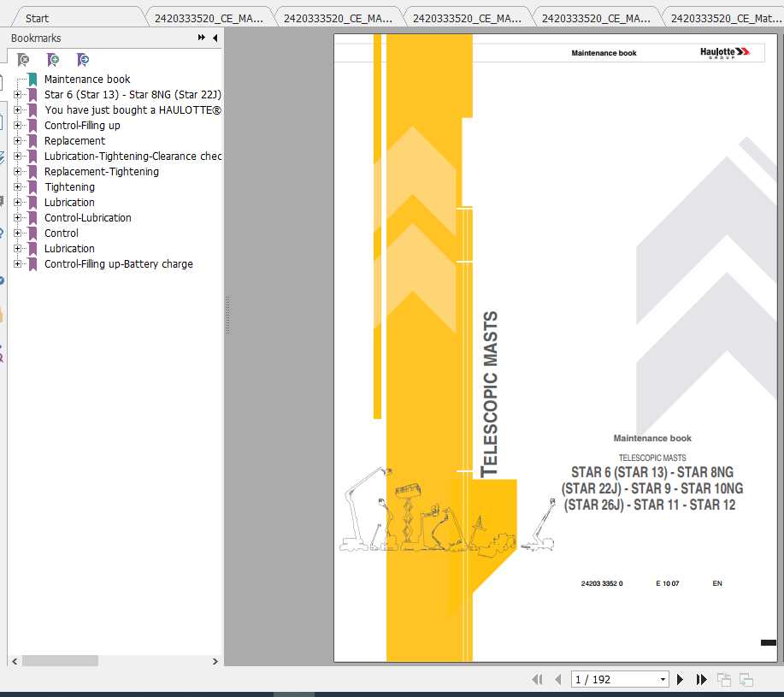Image resolution: width=784 pixels, height=697 pixels.
Task: Click the rightmost page view icon
Action: 745,679
